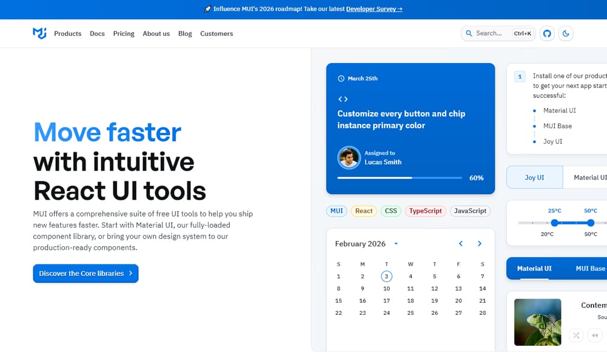Open the Products menu
The height and width of the screenshot is (364, 607).
tap(68, 33)
